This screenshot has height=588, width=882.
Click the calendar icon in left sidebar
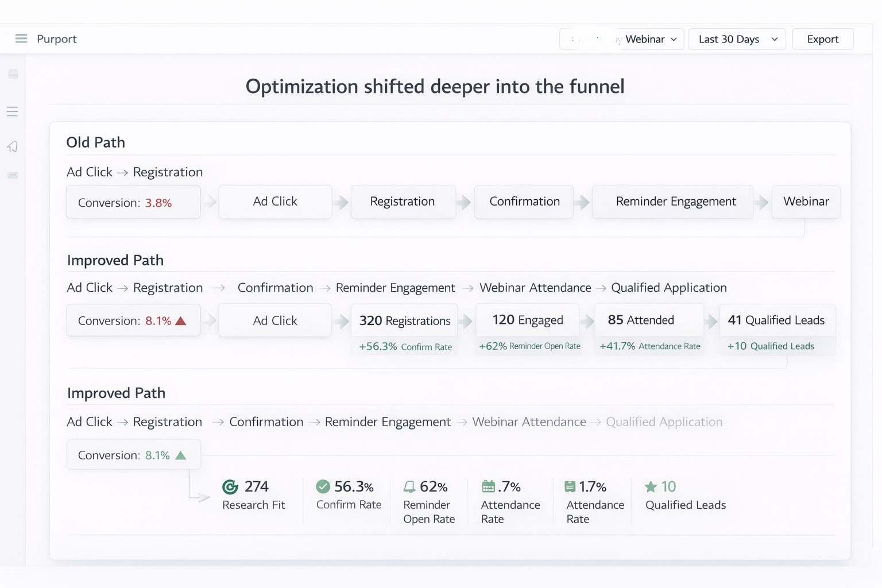click(13, 74)
